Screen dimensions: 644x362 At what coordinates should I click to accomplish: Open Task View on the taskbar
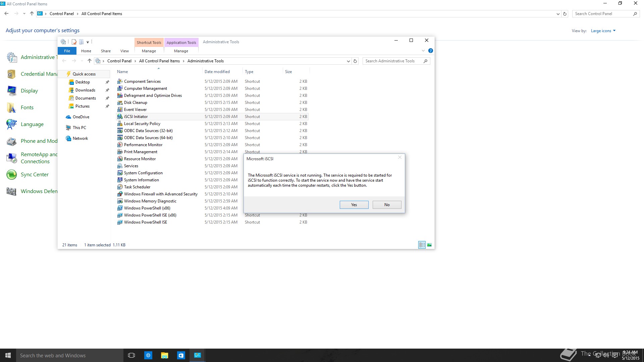pyautogui.click(x=131, y=355)
